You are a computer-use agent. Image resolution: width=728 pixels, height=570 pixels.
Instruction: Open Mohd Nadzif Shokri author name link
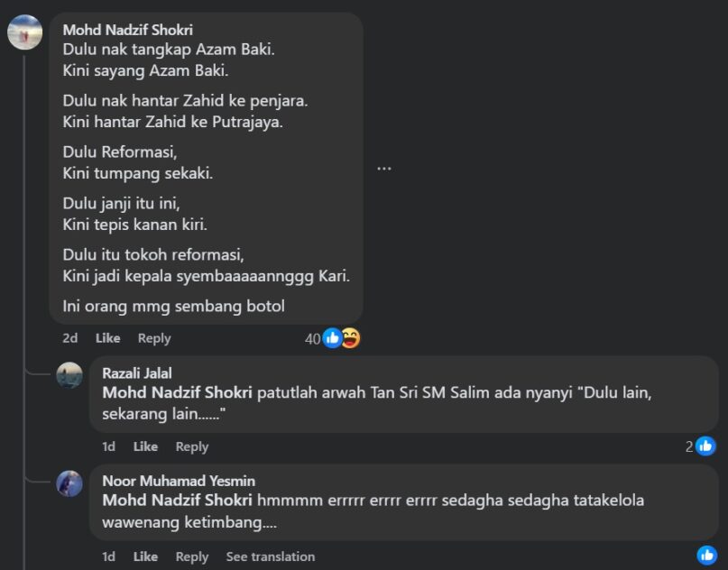(127, 30)
